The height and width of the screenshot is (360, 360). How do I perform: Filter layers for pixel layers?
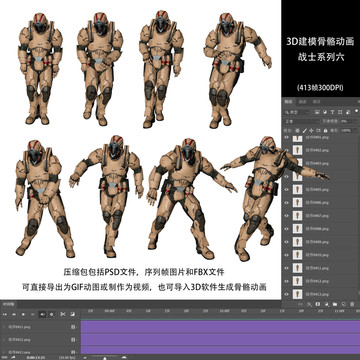pos(318,112)
